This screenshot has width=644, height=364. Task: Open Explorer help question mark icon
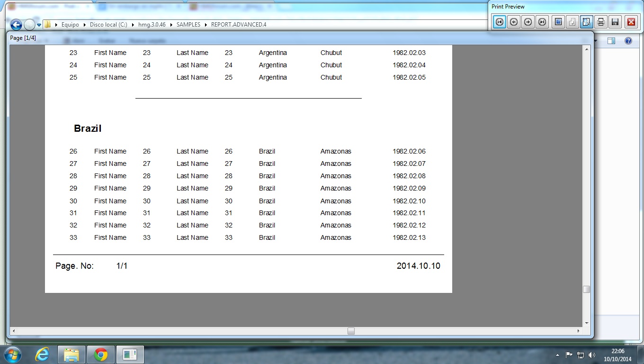tap(628, 41)
